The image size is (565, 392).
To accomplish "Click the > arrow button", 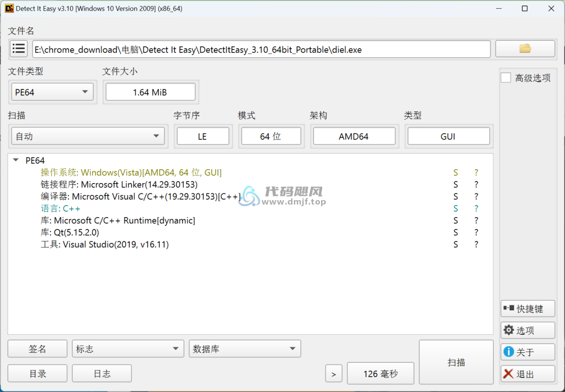I will [x=334, y=374].
